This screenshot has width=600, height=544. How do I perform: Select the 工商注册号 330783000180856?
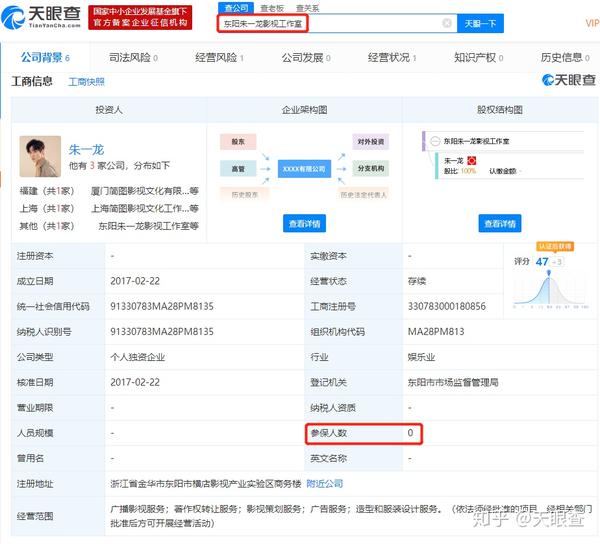tap(447, 306)
